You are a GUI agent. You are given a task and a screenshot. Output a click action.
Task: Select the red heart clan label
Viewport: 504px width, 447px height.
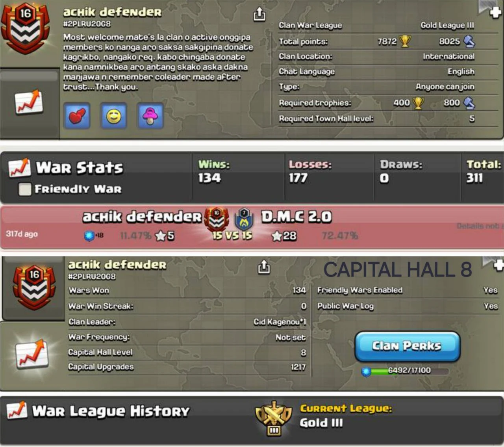(77, 116)
